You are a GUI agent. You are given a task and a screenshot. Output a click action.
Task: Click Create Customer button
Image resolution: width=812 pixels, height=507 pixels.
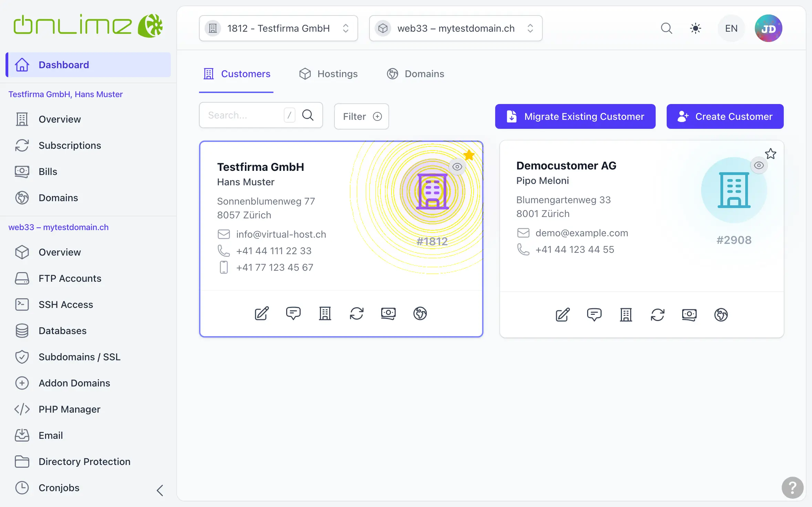tap(725, 116)
